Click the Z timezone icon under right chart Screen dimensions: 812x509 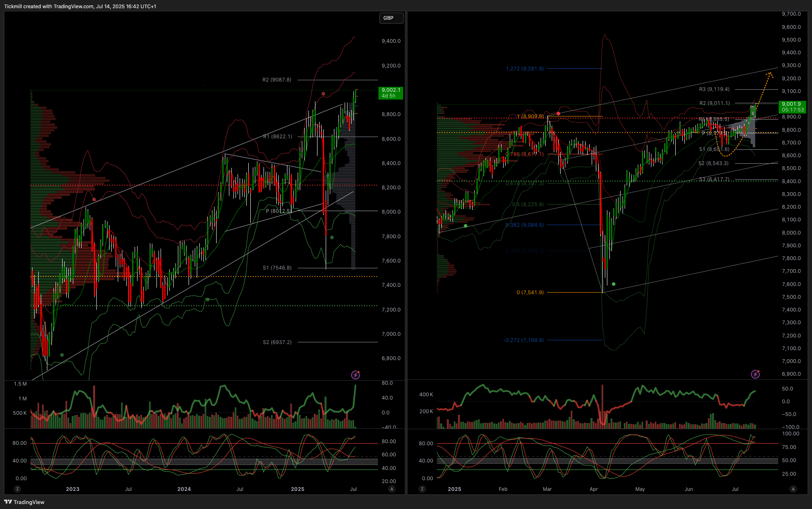[x=422, y=489]
